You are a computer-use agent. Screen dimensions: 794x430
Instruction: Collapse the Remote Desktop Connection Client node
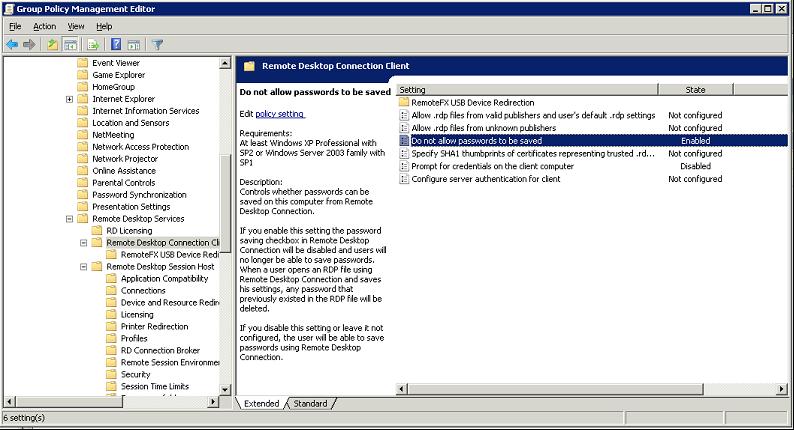(x=84, y=243)
